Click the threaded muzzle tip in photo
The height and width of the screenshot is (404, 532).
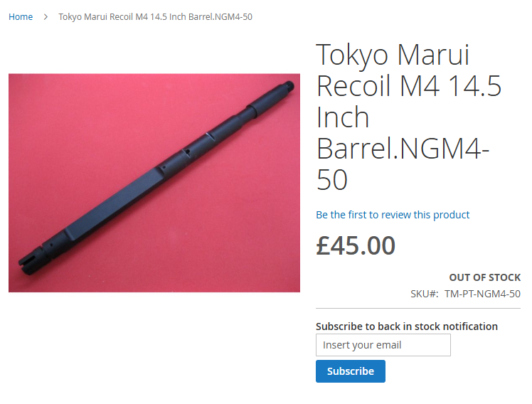click(288, 85)
